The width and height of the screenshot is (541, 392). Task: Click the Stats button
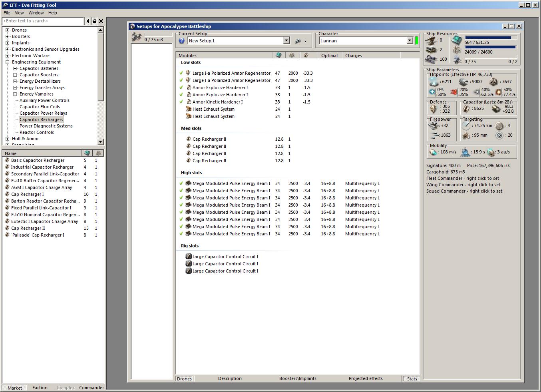pyautogui.click(x=412, y=379)
